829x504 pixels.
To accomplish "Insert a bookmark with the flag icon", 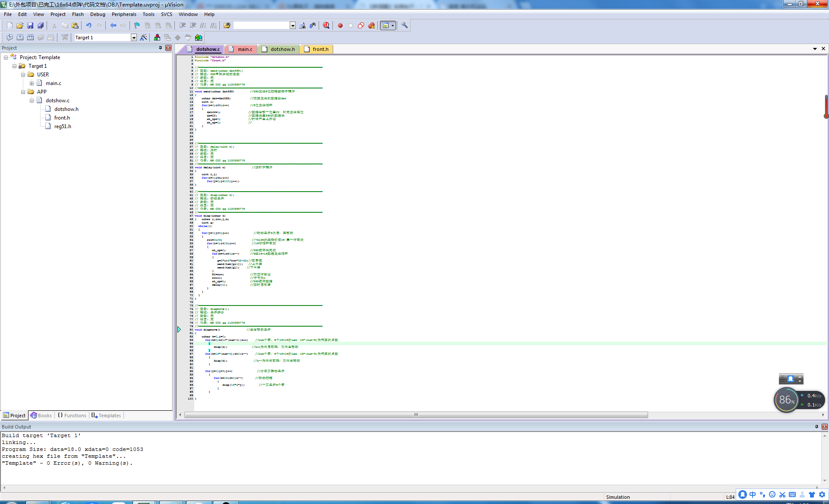I will tap(137, 25).
